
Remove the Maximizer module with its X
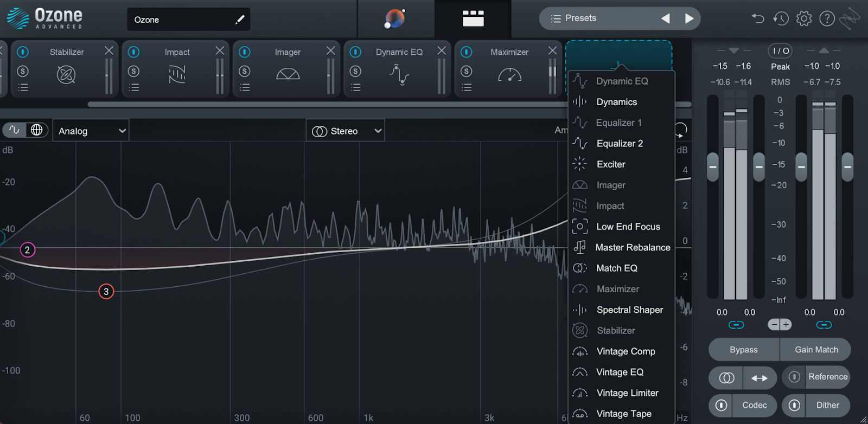pyautogui.click(x=552, y=50)
